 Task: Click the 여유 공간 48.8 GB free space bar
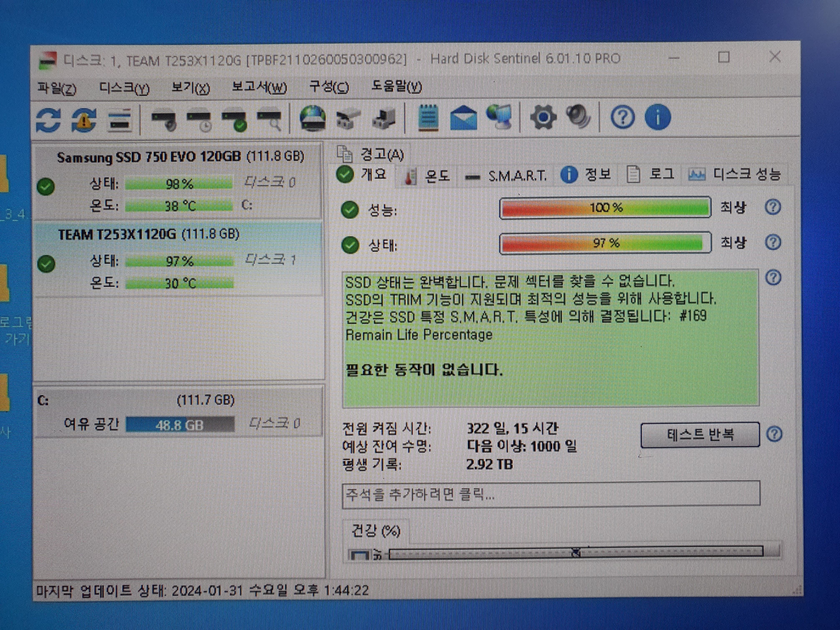180,425
